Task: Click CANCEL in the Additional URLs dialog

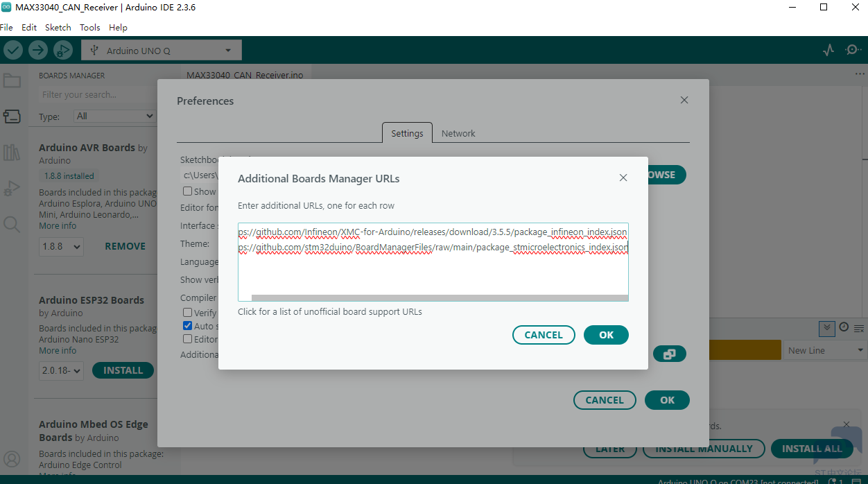Action: pyautogui.click(x=544, y=335)
